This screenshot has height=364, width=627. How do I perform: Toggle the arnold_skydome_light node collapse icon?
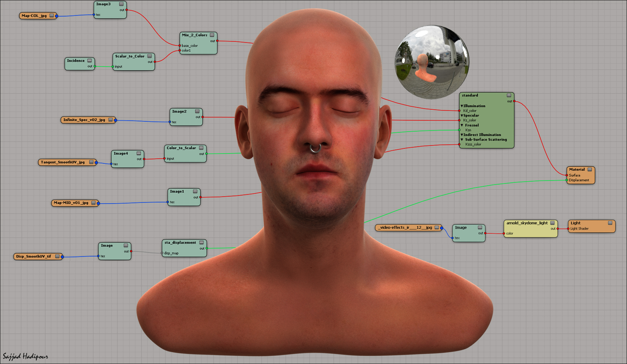coord(553,223)
